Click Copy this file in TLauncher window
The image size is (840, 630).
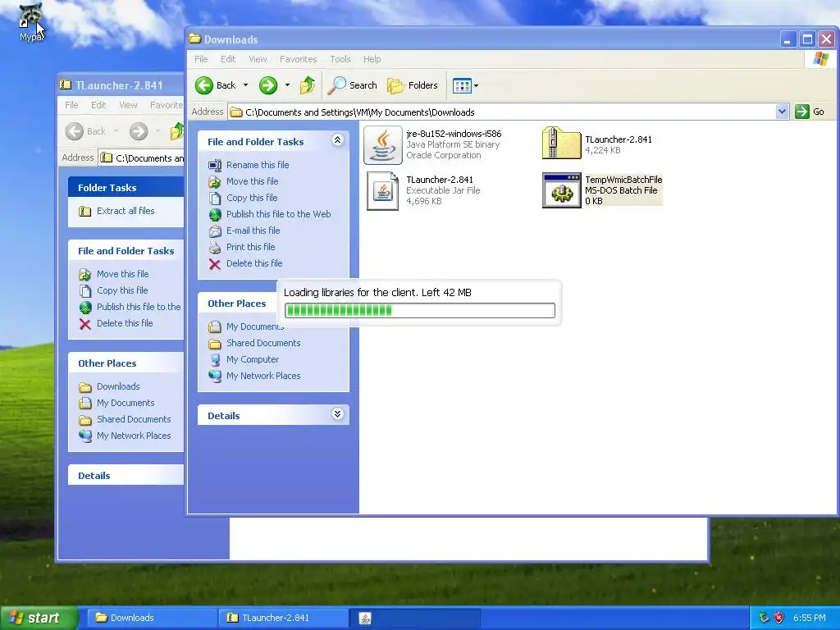[122, 290]
